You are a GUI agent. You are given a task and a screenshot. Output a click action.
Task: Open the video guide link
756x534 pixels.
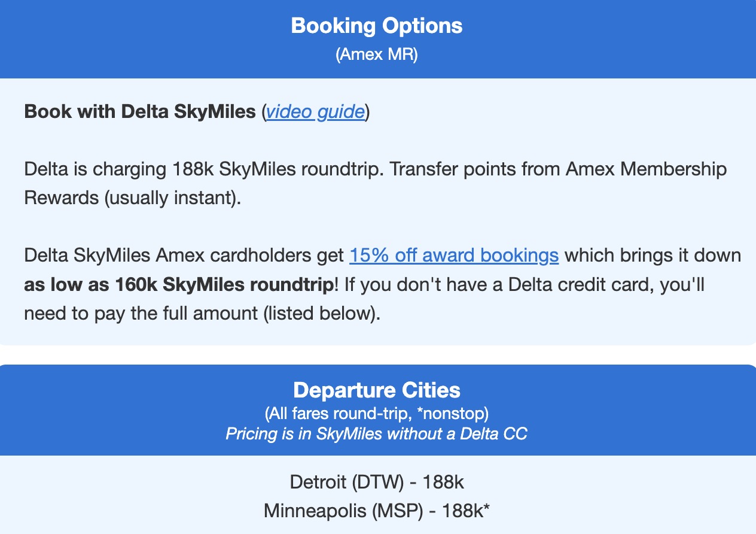(x=315, y=112)
